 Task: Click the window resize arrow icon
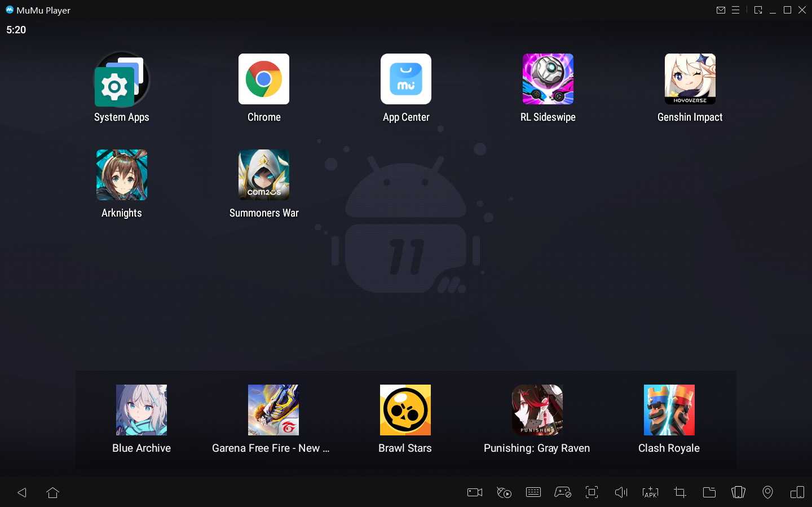[x=758, y=10]
